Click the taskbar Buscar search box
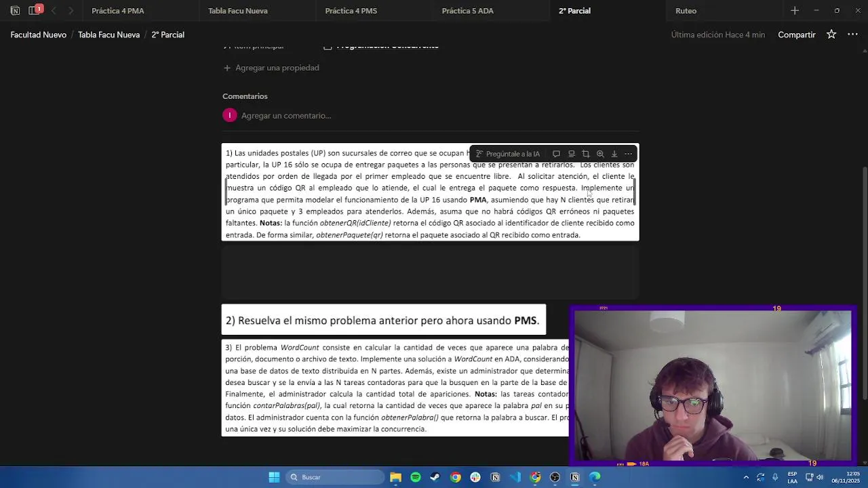 point(334,477)
